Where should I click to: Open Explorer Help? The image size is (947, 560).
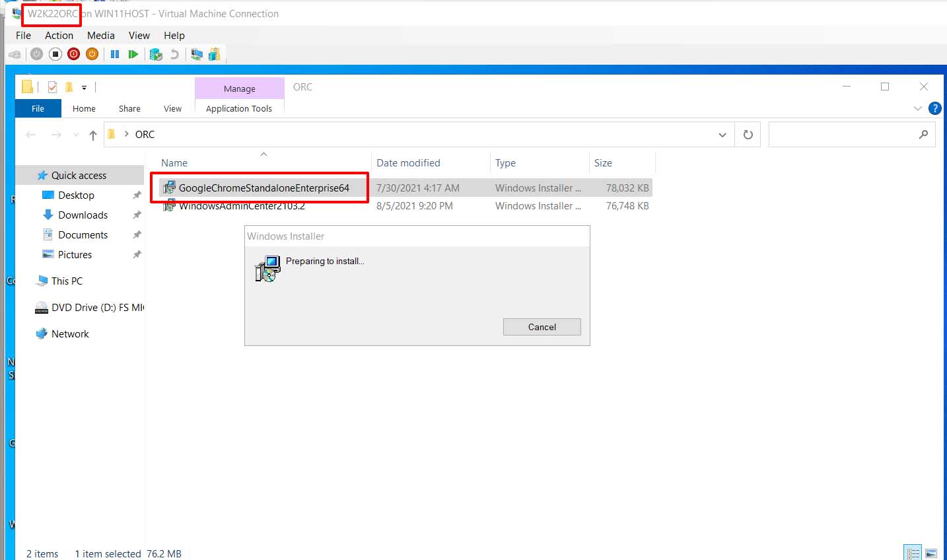pos(934,108)
